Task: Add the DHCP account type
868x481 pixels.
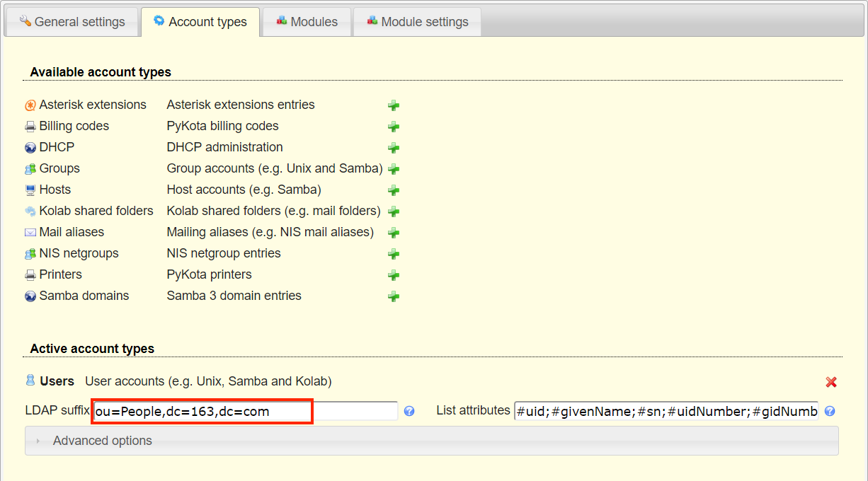Action: [x=394, y=148]
